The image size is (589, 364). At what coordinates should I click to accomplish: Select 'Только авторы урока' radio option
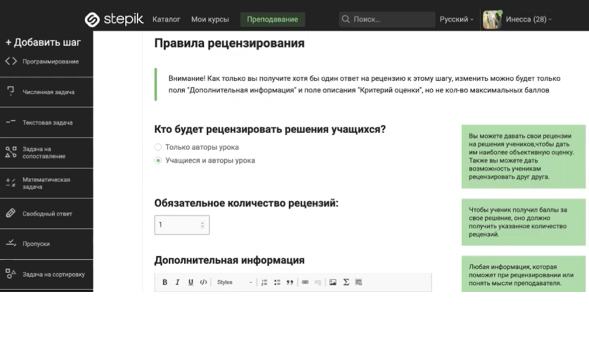(x=158, y=147)
